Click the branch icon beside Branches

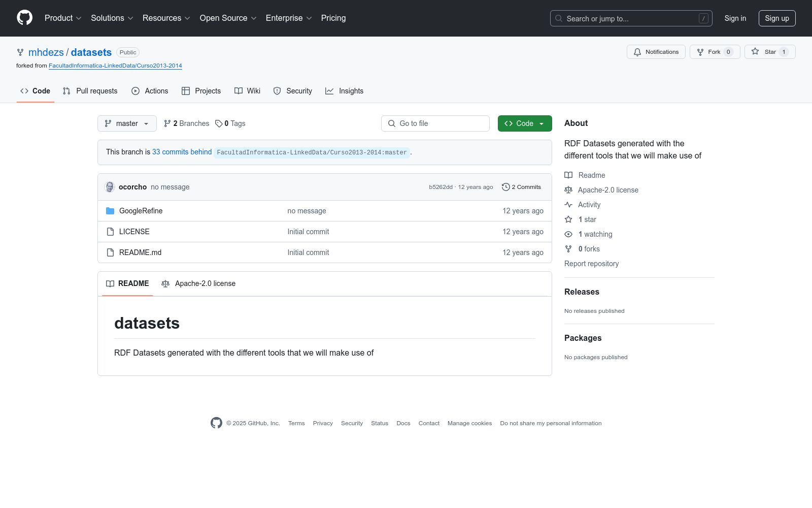point(167,123)
